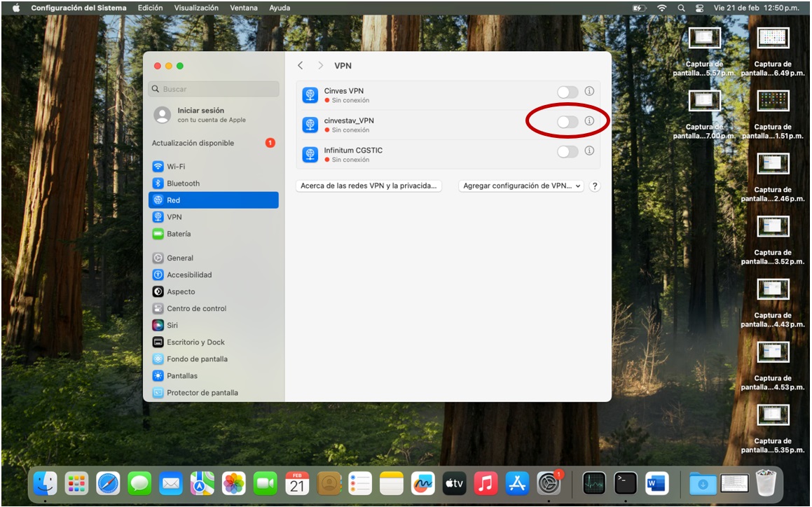Open the Visualización menu
The width and height of the screenshot is (812, 507).
pyautogui.click(x=196, y=8)
